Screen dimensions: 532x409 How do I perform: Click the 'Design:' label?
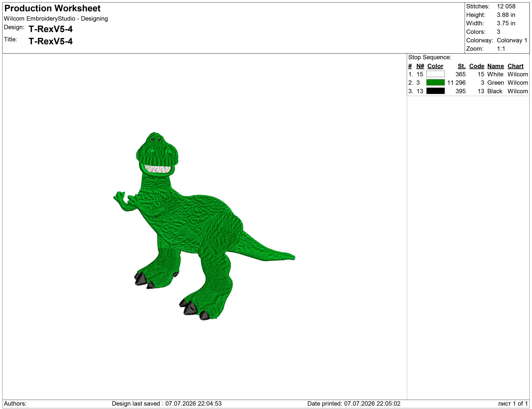pos(14,27)
